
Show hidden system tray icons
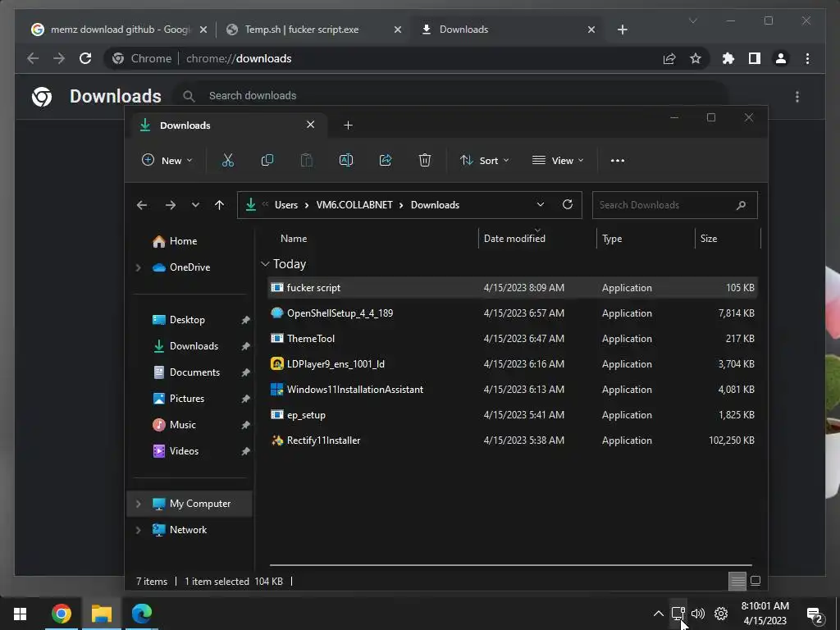pyautogui.click(x=659, y=614)
